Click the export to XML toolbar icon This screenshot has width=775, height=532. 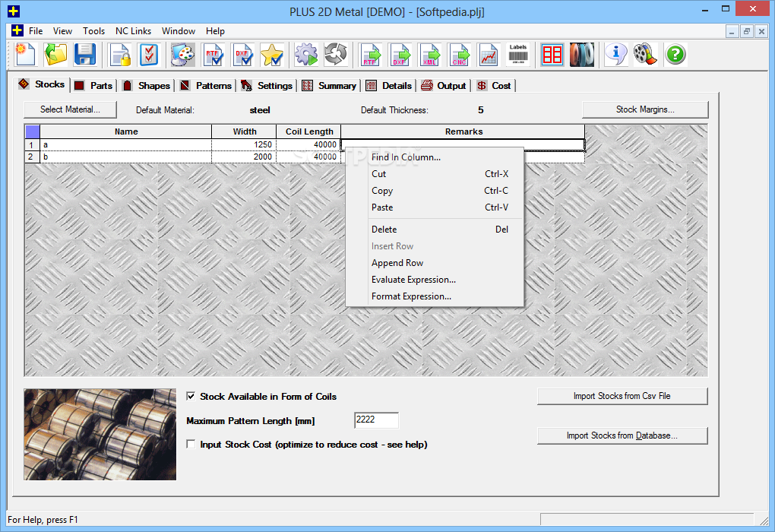429,55
